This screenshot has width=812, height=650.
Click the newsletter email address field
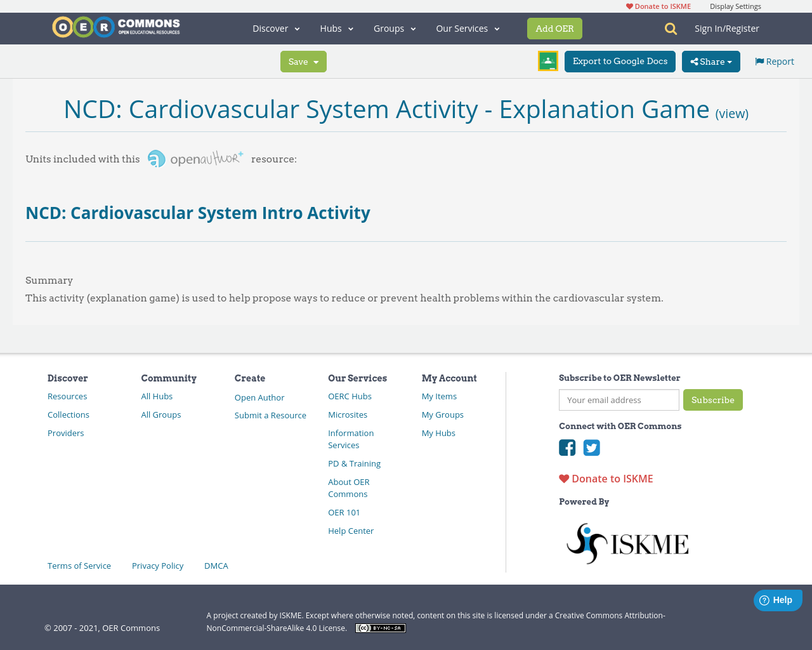(619, 400)
